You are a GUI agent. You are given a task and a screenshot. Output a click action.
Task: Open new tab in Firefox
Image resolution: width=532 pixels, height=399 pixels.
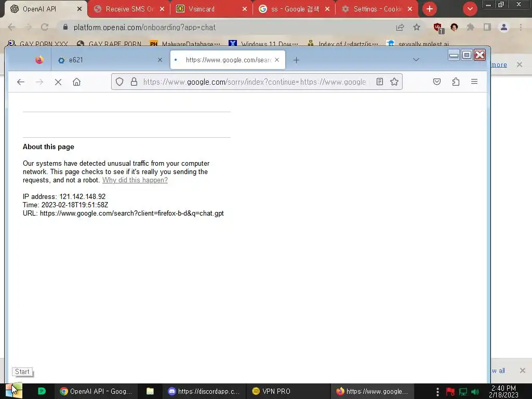[296, 60]
